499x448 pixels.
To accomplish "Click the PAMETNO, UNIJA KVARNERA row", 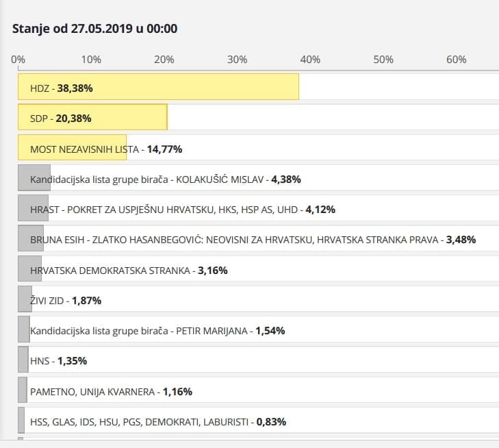I will coord(111,392).
